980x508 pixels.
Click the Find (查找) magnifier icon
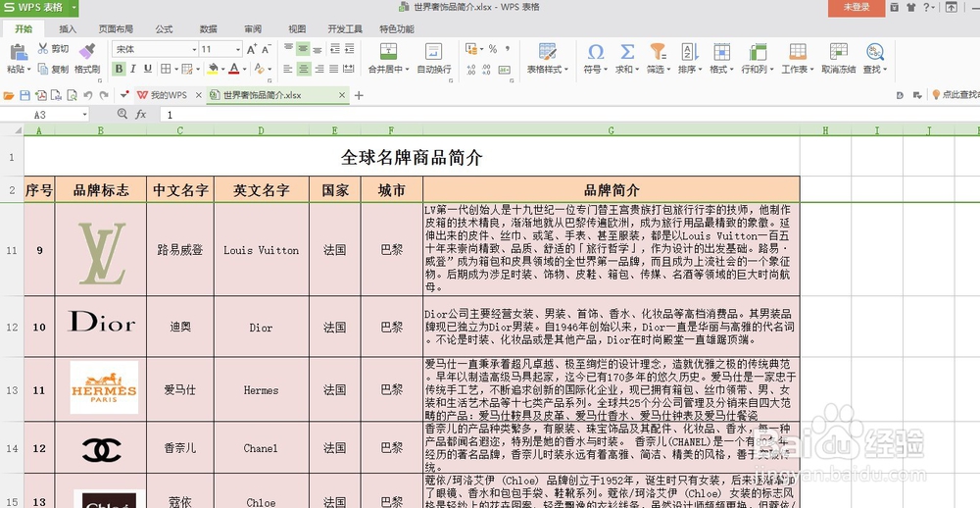tap(875, 51)
